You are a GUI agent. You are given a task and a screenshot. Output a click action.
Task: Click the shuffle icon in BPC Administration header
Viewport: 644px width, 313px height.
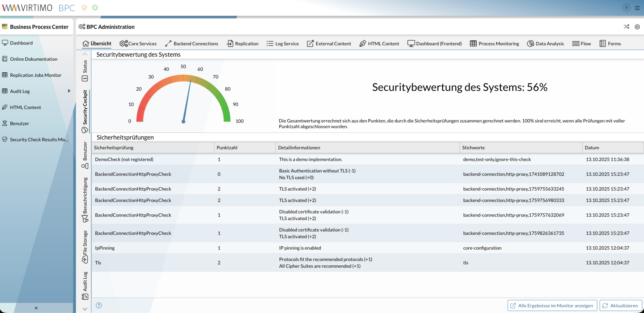[627, 27]
